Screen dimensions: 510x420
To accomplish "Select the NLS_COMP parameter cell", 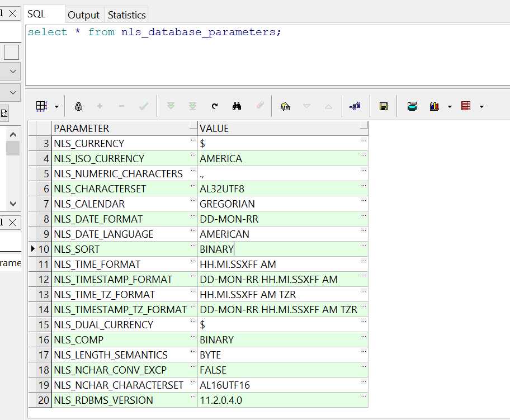I will tap(125, 339).
